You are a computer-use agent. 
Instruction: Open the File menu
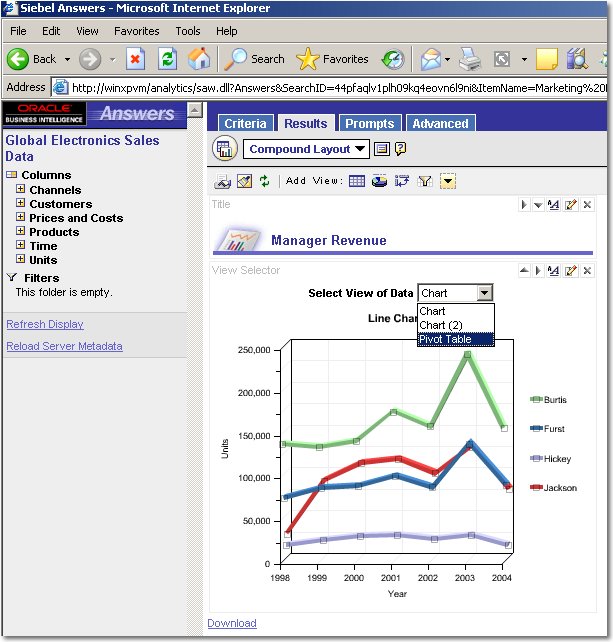pos(18,31)
